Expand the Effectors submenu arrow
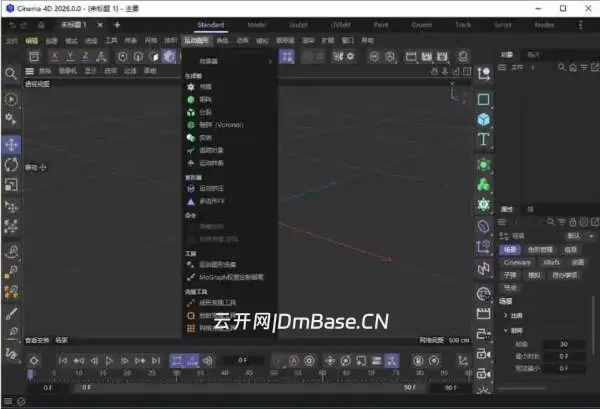This screenshot has height=409, width=600. click(270, 61)
